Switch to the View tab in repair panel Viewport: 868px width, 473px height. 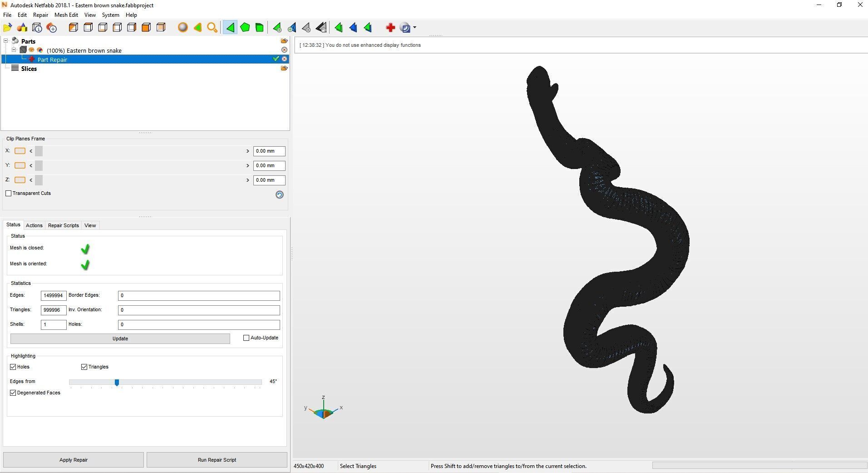point(90,225)
